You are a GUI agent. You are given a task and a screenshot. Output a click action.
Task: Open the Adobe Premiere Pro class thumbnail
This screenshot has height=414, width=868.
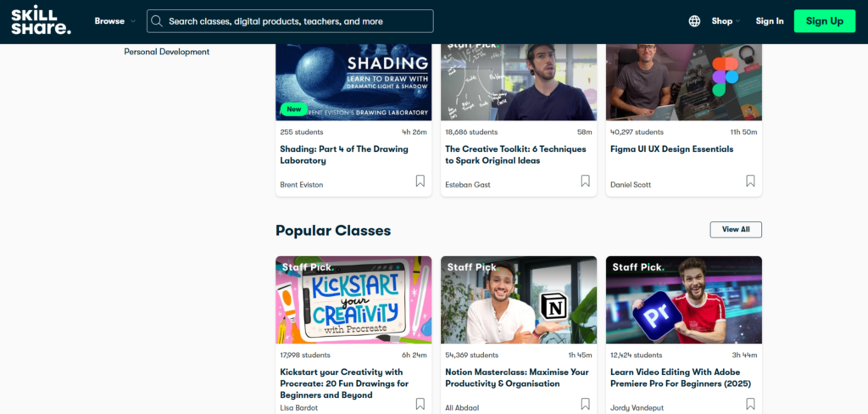[684, 299]
